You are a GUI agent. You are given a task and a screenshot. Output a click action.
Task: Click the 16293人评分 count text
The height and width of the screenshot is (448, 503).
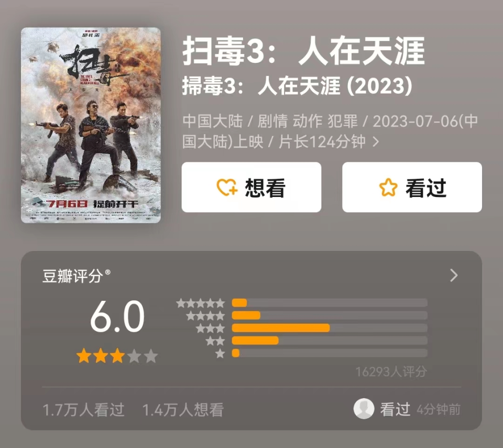pos(391,371)
